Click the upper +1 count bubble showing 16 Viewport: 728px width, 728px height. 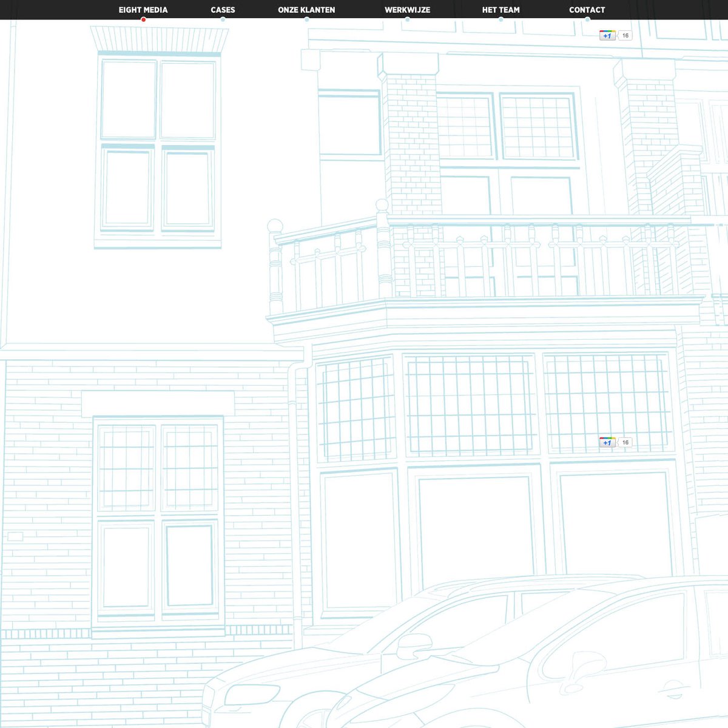[x=625, y=36]
